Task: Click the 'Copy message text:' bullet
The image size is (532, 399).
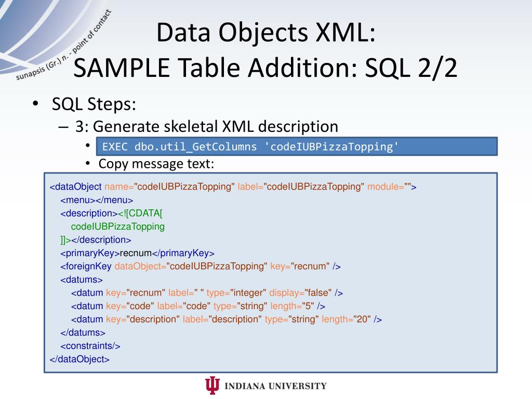Action: [156, 164]
